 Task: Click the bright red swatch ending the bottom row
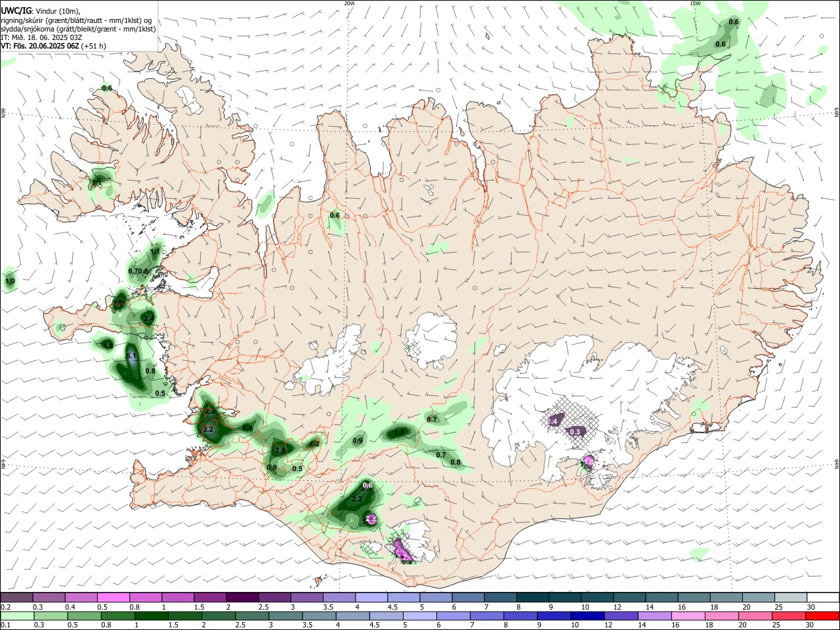click(x=822, y=616)
